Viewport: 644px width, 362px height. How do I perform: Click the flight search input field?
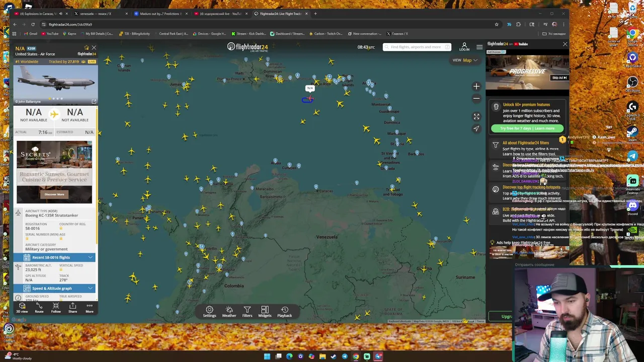(417, 47)
